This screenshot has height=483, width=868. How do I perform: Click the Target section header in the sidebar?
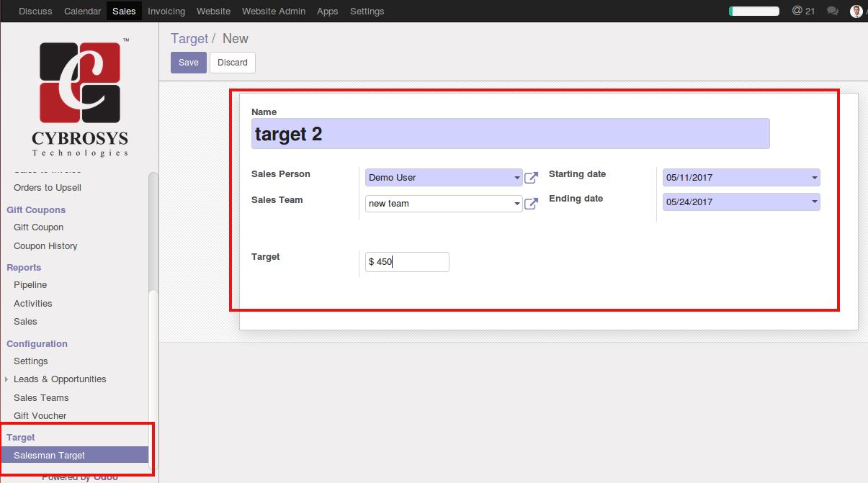[x=21, y=438]
